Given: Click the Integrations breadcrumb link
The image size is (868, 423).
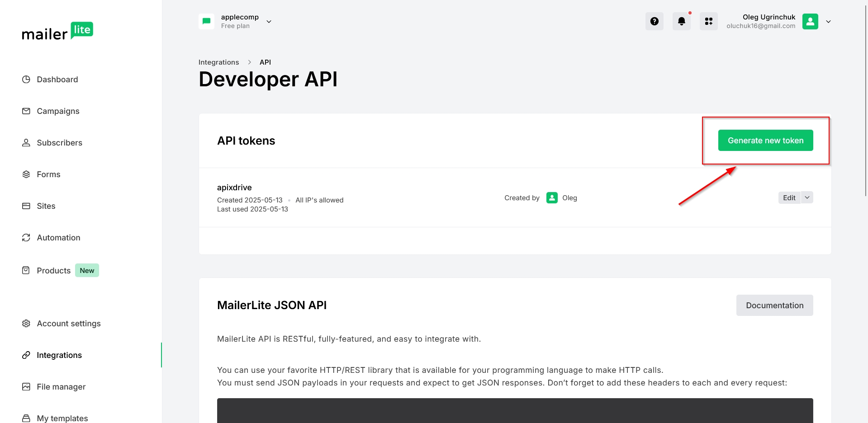Looking at the screenshot, I should coord(218,62).
